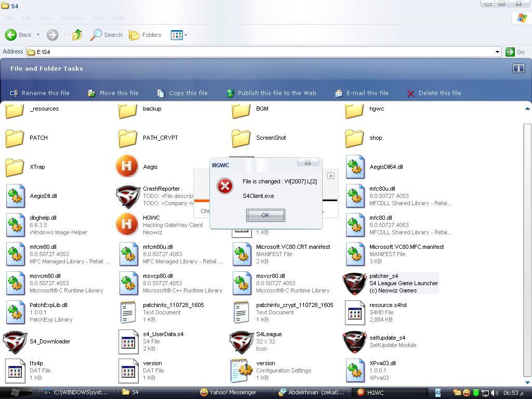Viewport: 532px width, 399px height.
Task: Select the dbghelp.dll file
Action: (46, 225)
